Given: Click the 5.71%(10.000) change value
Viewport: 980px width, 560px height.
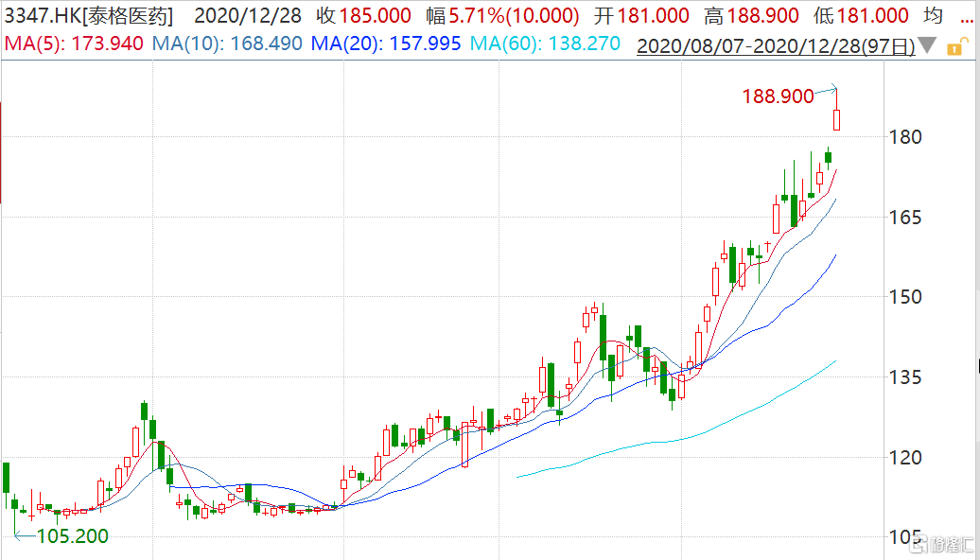Looking at the screenshot, I should [x=517, y=16].
